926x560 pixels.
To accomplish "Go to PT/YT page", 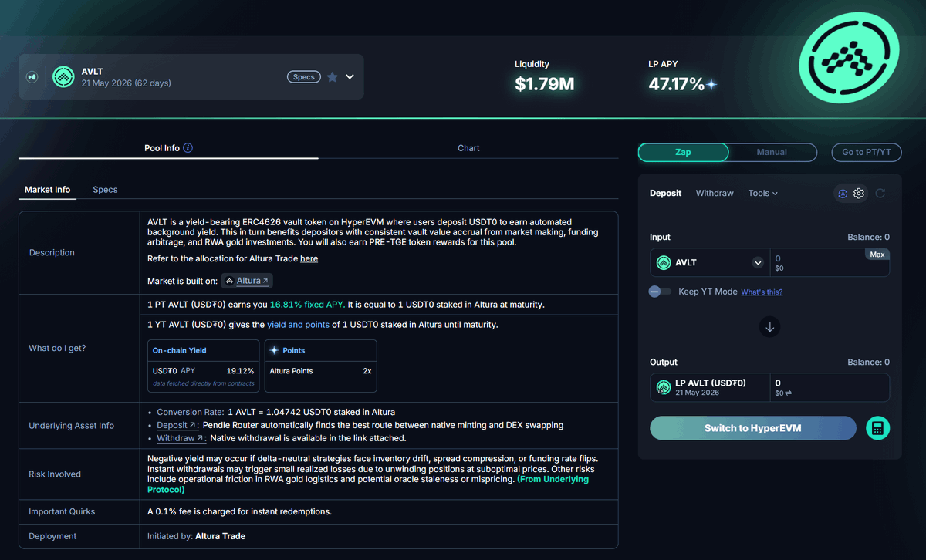I will pyautogui.click(x=866, y=152).
